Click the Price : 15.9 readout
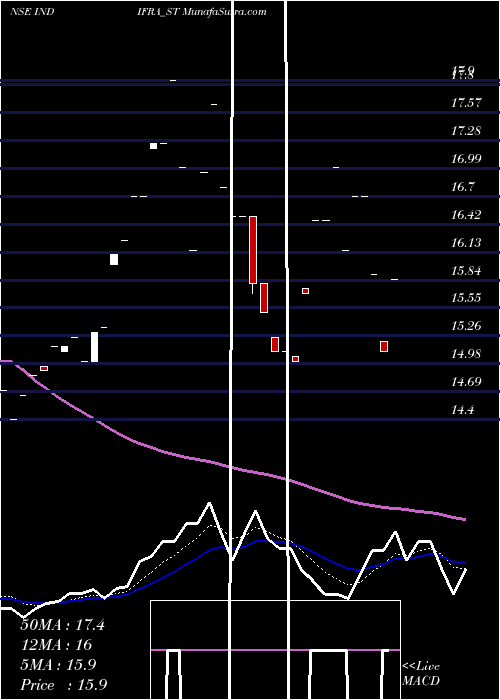This screenshot has width=500, height=700. [64, 685]
